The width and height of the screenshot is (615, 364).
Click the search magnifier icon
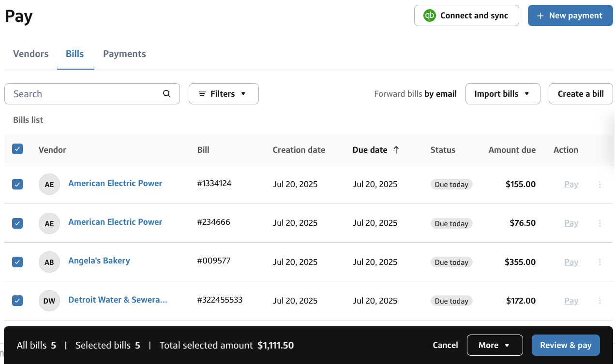(x=167, y=94)
